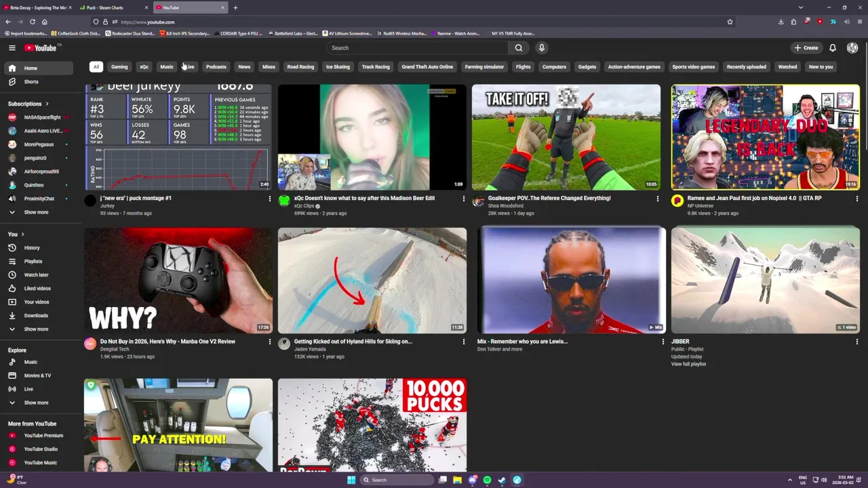Open File Explorer from the taskbar
This screenshot has height=488, width=868.
pos(457,480)
